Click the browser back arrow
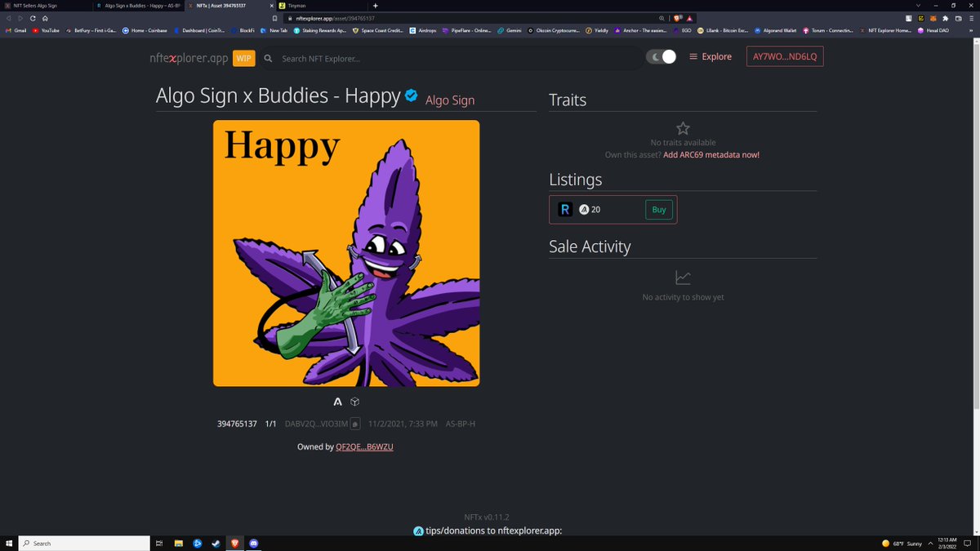The height and width of the screenshot is (551, 980). tap(9, 18)
